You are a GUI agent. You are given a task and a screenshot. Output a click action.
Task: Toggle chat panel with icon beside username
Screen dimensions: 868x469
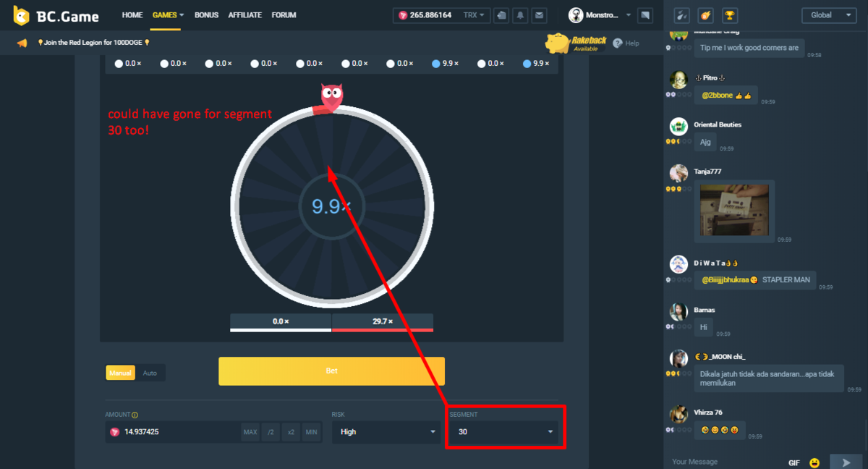coord(645,15)
